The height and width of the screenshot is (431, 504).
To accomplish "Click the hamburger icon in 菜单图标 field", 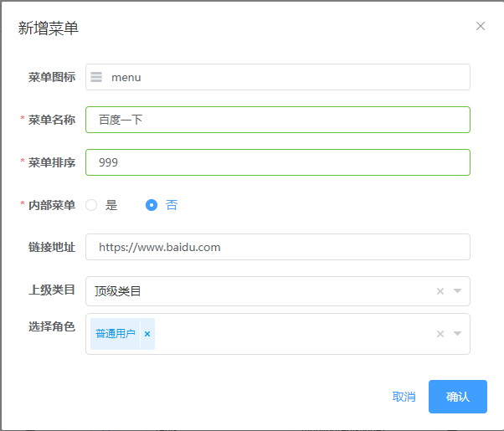I will pyautogui.click(x=96, y=77).
